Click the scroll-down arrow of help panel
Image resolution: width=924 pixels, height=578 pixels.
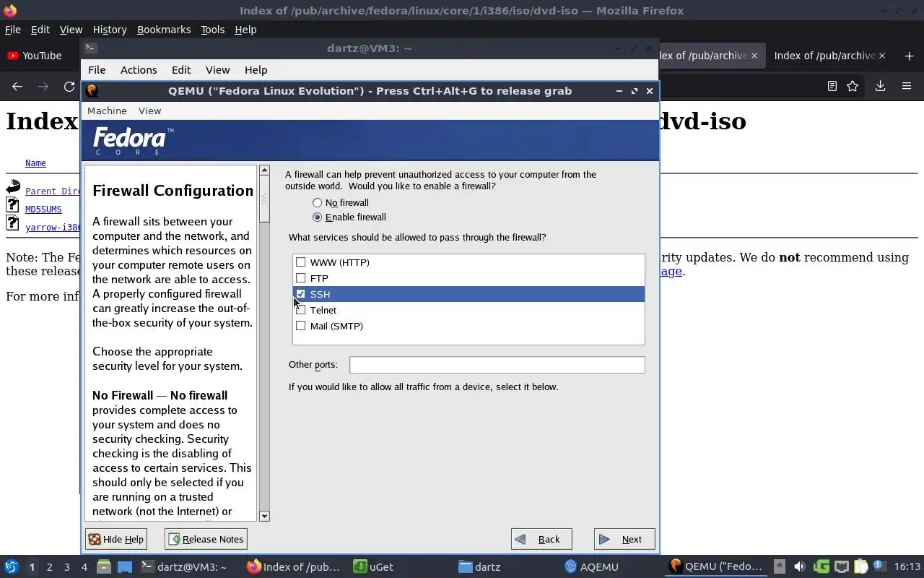[x=264, y=516]
